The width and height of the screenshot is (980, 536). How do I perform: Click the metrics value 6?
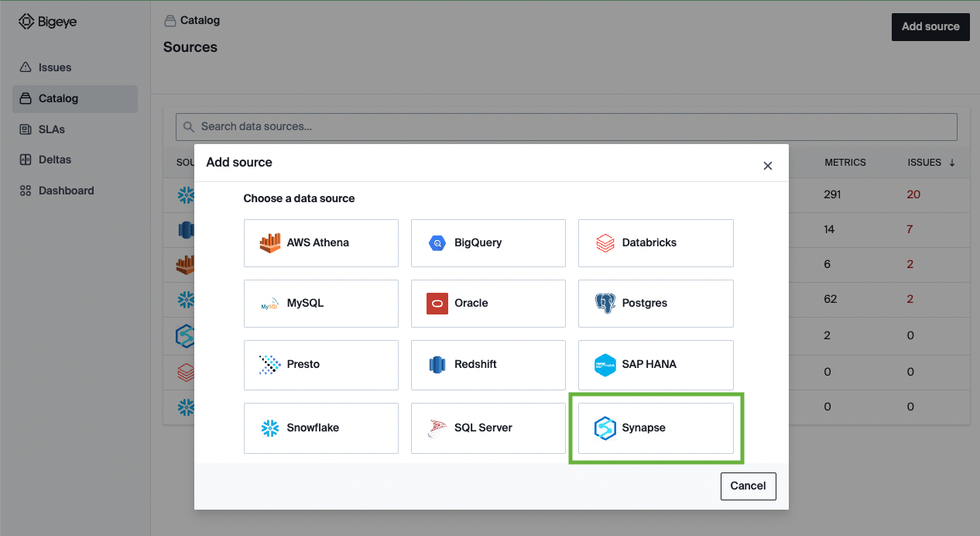[x=828, y=264]
